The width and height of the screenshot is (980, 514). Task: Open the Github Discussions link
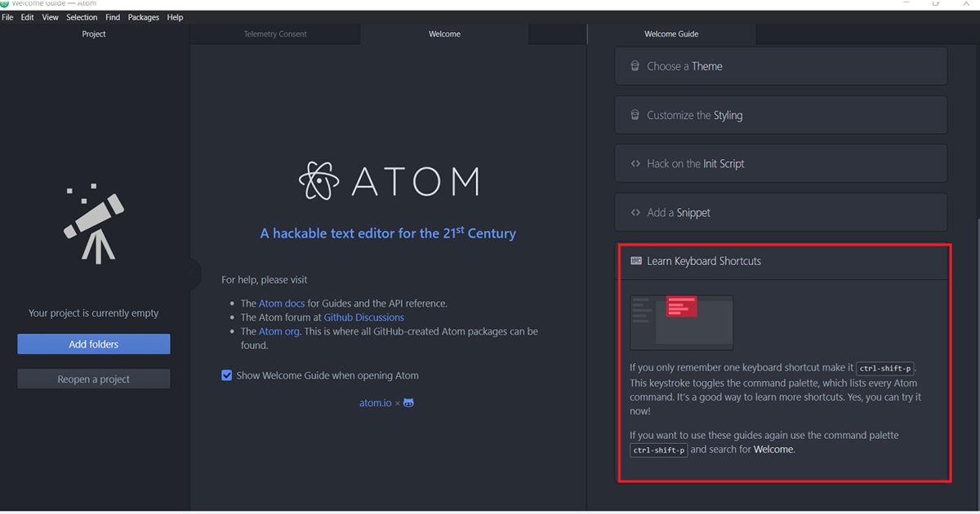click(x=363, y=317)
